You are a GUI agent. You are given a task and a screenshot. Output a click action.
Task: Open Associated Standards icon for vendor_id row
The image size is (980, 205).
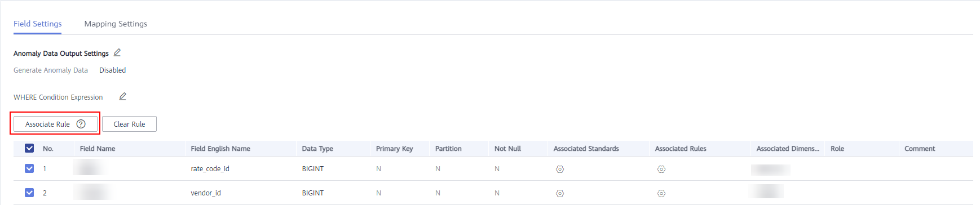click(x=560, y=193)
